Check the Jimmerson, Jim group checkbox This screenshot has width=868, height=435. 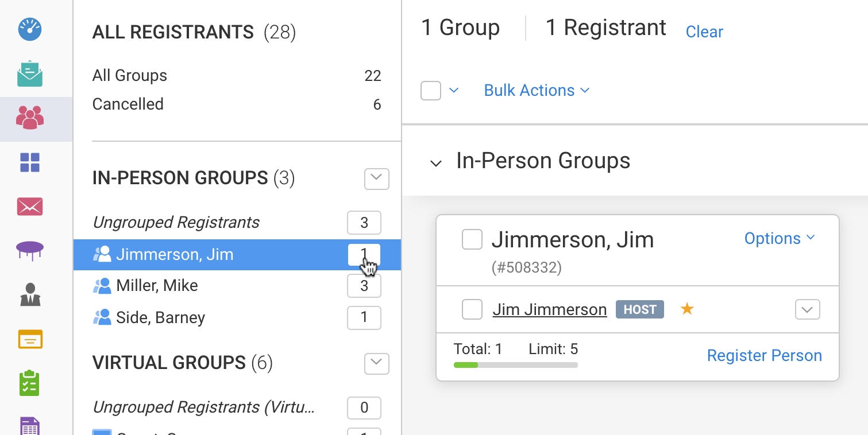[472, 240]
